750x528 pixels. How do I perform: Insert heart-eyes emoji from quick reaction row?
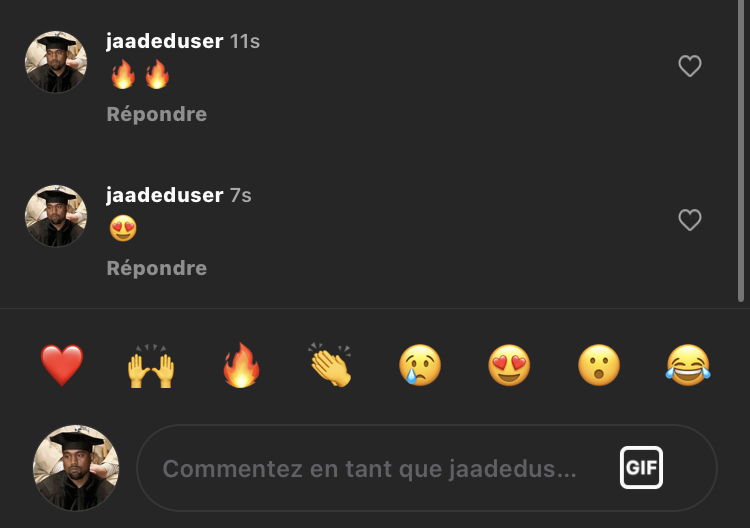click(509, 365)
